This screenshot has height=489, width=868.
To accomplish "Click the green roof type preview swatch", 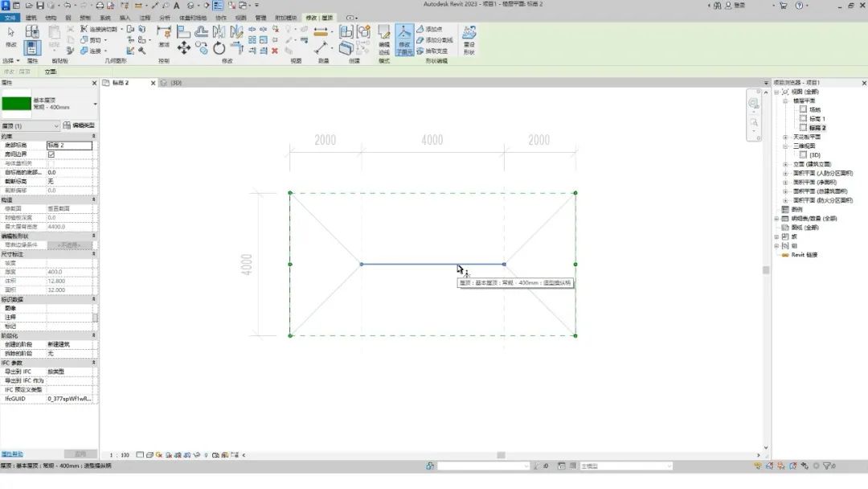I will coord(16,103).
